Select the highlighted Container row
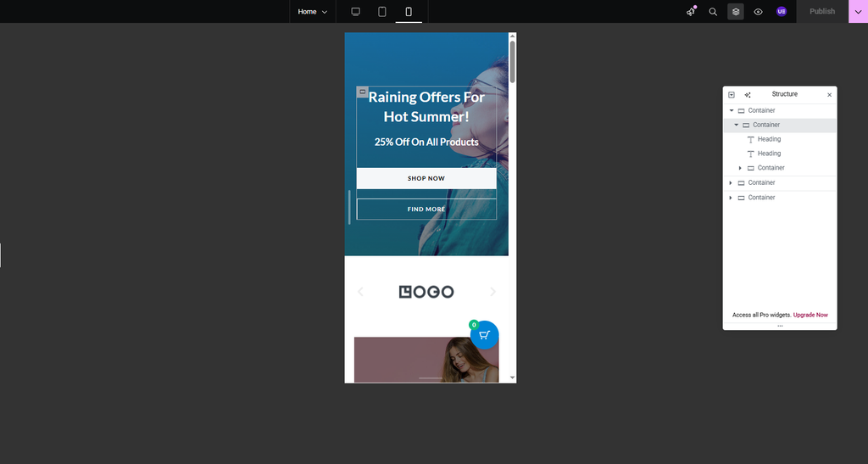868x464 pixels. pos(780,126)
